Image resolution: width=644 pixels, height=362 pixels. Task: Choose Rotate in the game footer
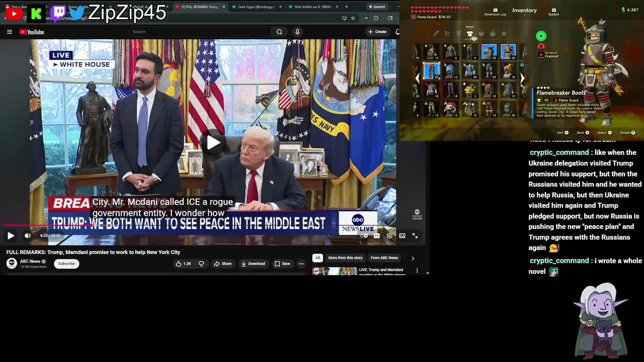[627, 133]
